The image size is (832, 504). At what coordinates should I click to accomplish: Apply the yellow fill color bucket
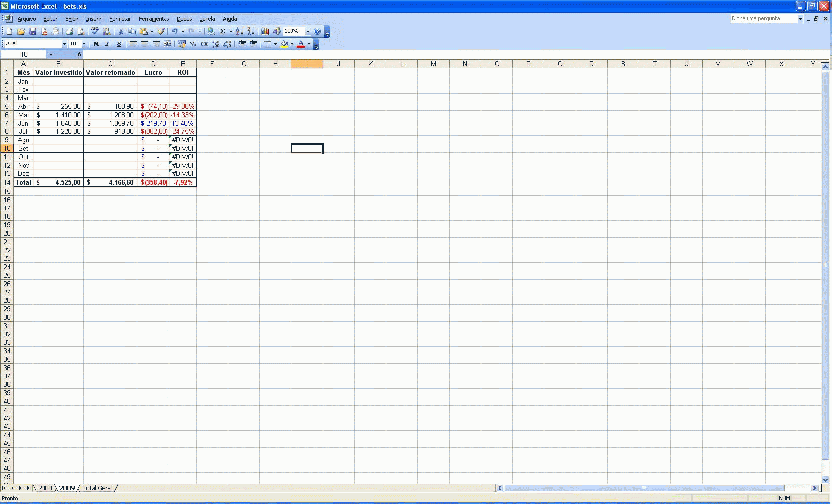(x=284, y=44)
